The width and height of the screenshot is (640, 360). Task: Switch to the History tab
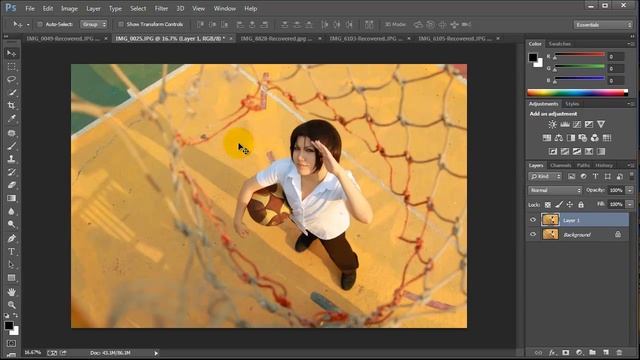point(604,165)
